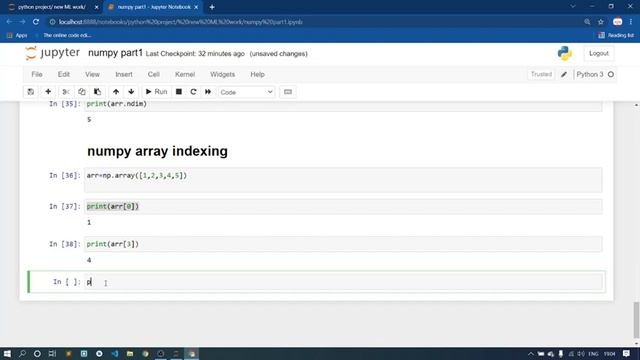Open File Explorer from the taskbar
This screenshot has width=640, height=360.
(130, 353)
